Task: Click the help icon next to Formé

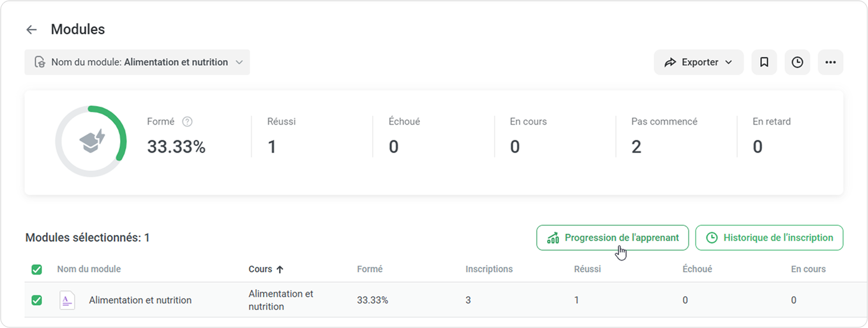Action: point(187,121)
